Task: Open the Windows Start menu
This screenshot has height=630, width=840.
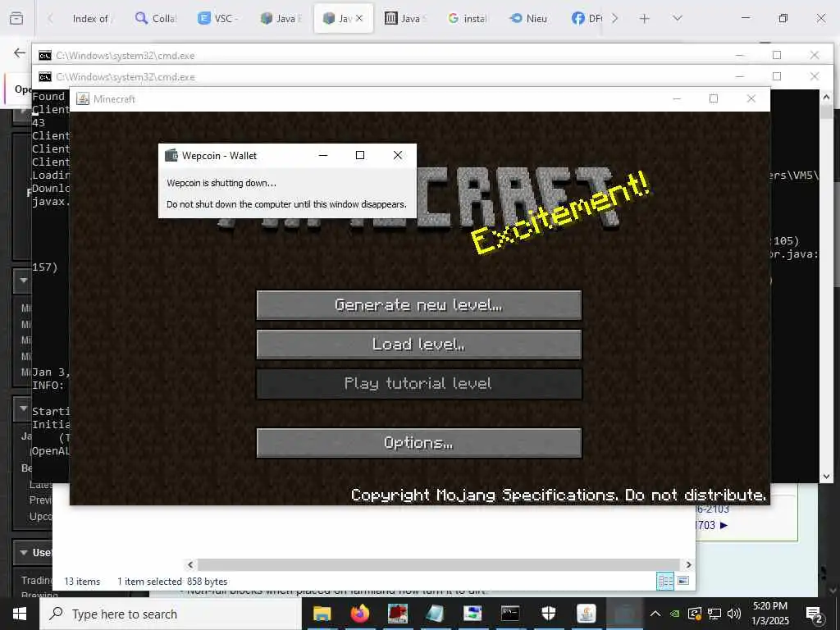Action: tap(20, 614)
